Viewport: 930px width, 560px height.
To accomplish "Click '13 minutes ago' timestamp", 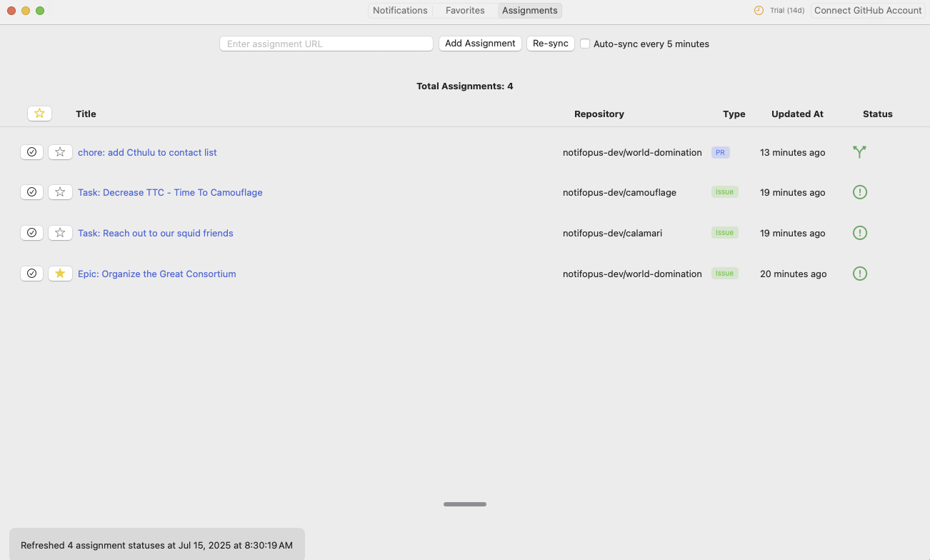I will [x=793, y=152].
